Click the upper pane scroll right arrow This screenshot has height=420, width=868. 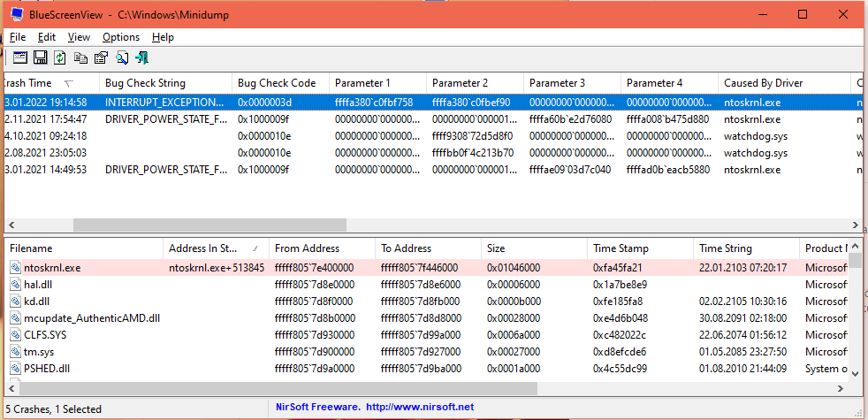click(x=856, y=225)
